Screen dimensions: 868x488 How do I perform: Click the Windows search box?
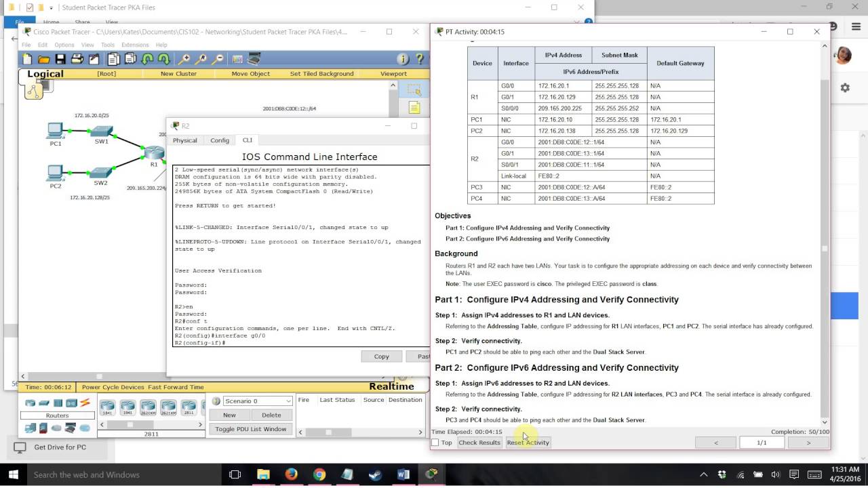point(123,474)
